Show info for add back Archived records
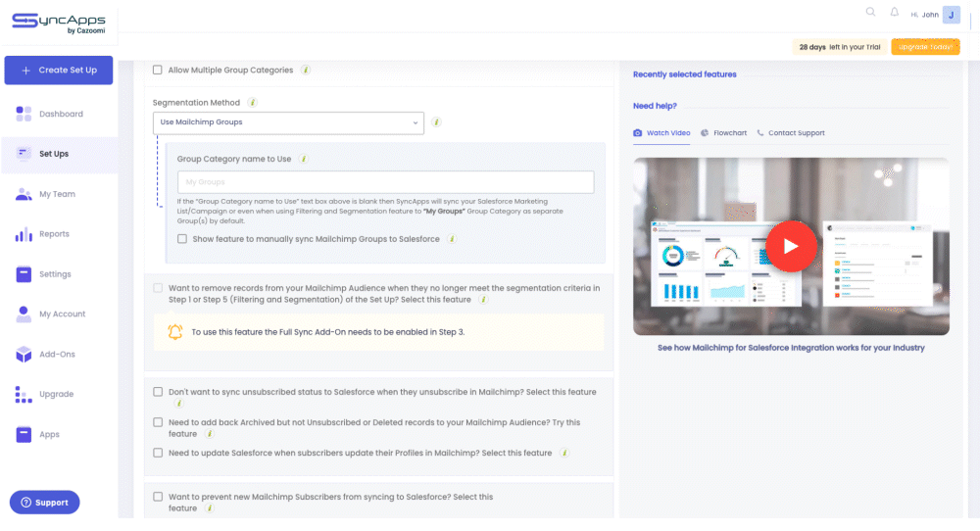This screenshot has height=531, width=980. (x=210, y=434)
